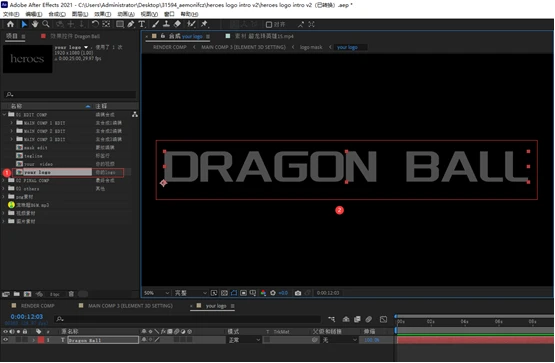Expand 02 FINAL COMP folder
The width and height of the screenshot is (555, 363).
point(4,180)
